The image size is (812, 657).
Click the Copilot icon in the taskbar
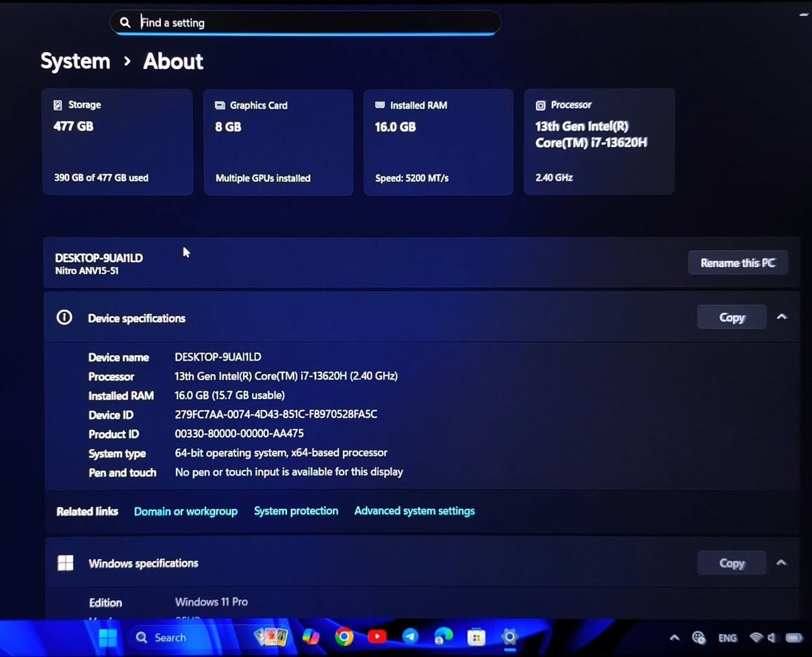pyautogui.click(x=311, y=637)
